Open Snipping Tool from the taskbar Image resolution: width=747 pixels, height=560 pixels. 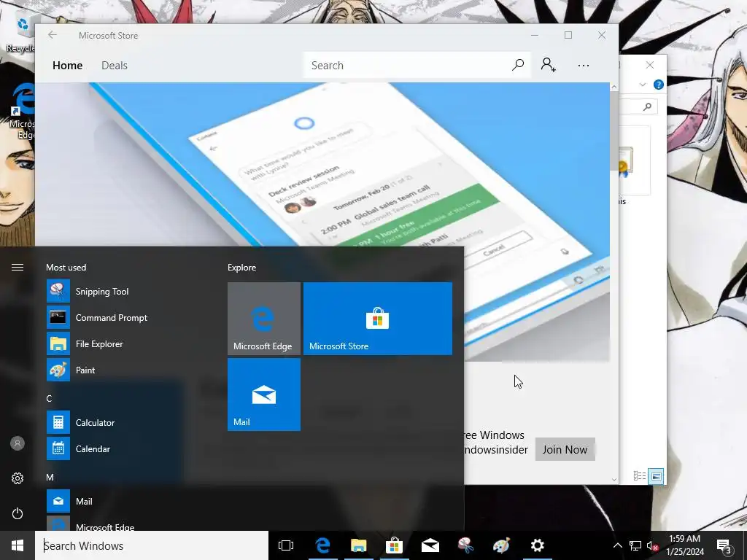click(465, 545)
